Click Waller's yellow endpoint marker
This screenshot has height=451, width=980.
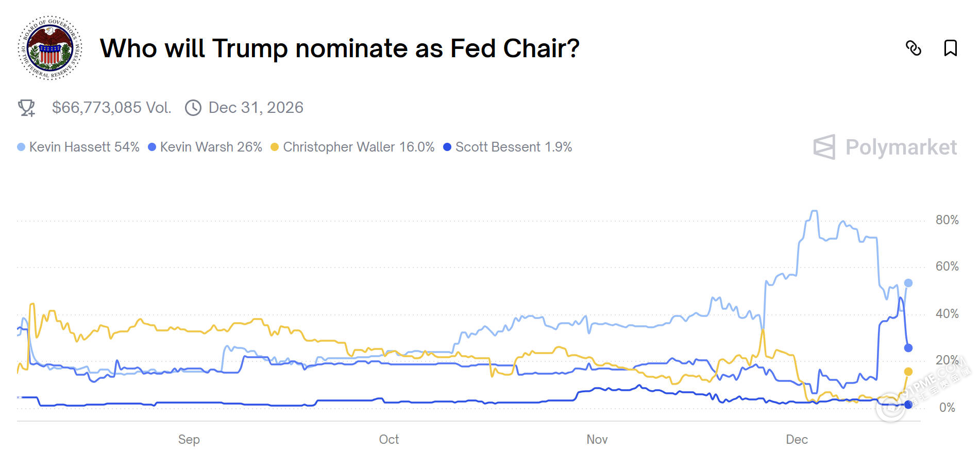[x=908, y=372]
